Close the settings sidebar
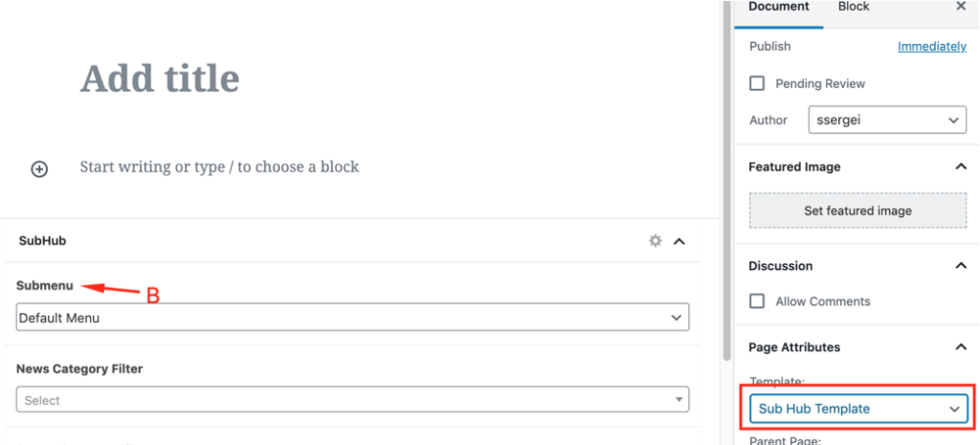980x445 pixels. 961,7
